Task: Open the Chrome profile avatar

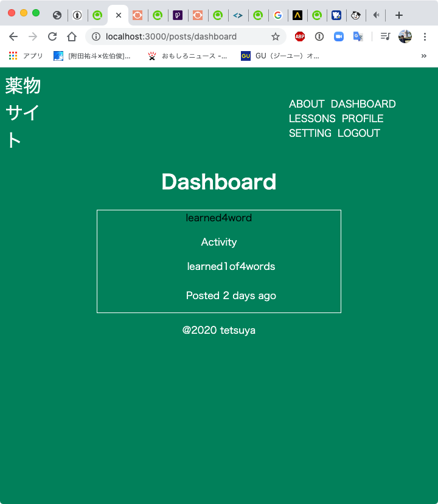Action: (405, 36)
